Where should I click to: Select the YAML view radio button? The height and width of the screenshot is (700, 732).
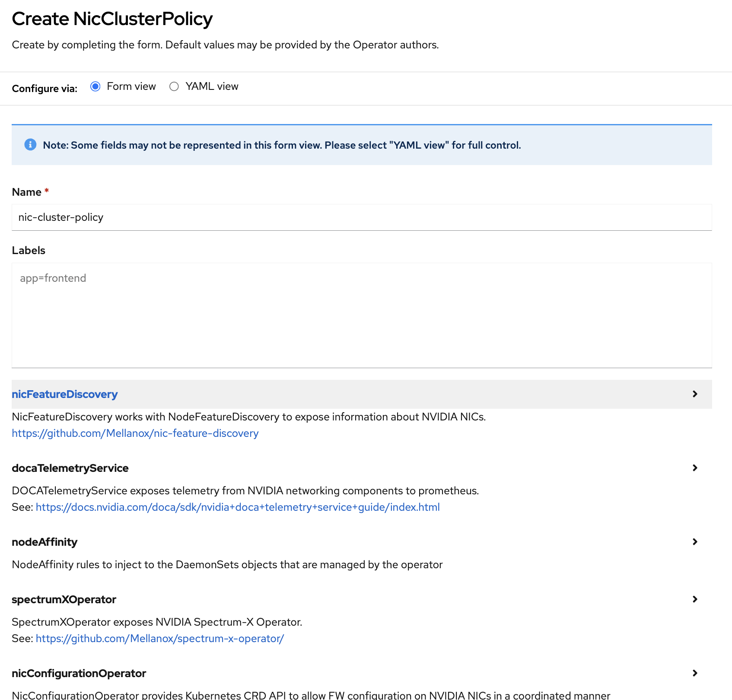tap(174, 86)
